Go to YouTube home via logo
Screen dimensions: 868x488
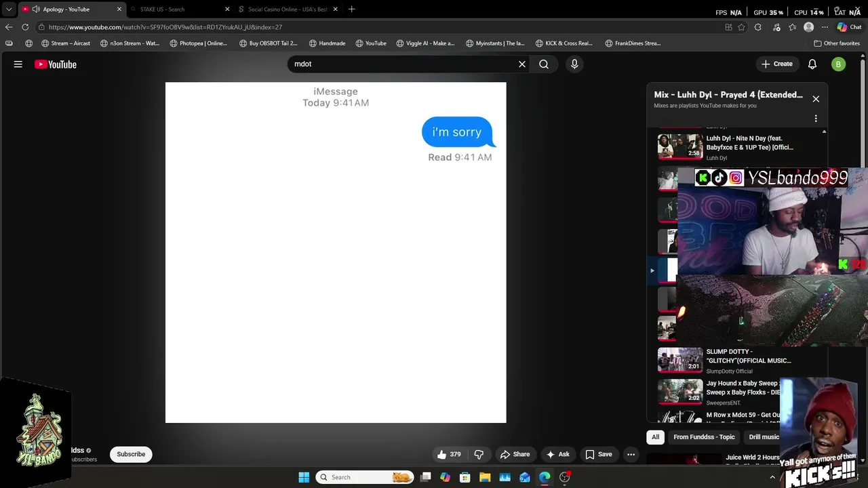[56, 64]
